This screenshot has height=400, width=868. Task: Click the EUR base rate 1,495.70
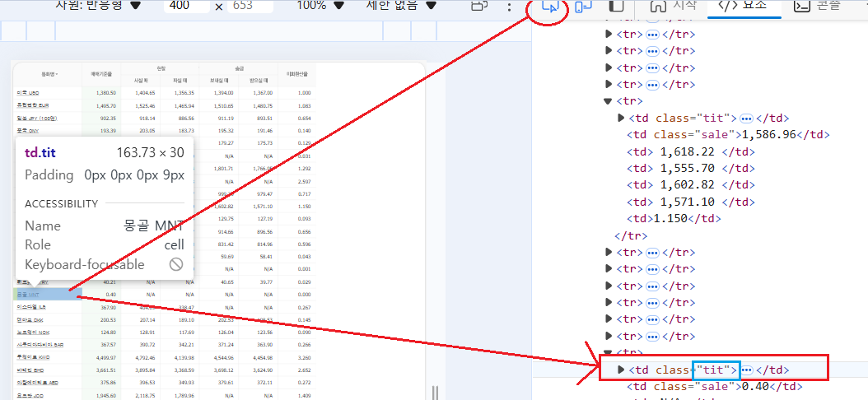point(105,105)
